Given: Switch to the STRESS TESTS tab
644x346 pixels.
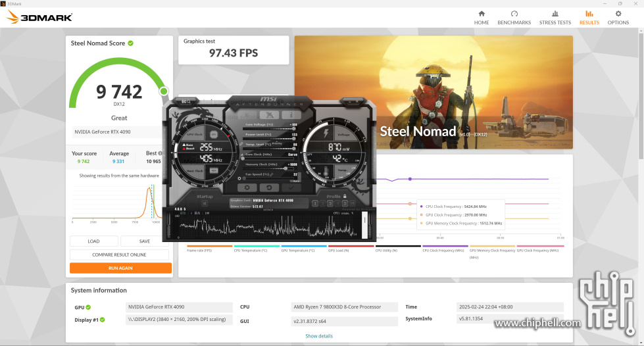Looking at the screenshot, I should (555, 18).
